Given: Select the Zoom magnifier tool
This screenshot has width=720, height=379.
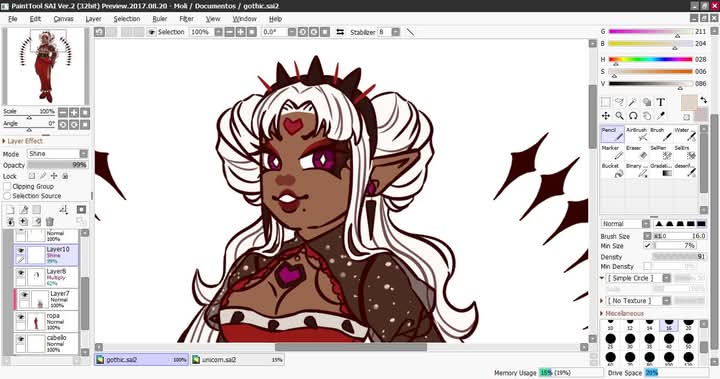Looking at the screenshot, I should coord(619,116).
